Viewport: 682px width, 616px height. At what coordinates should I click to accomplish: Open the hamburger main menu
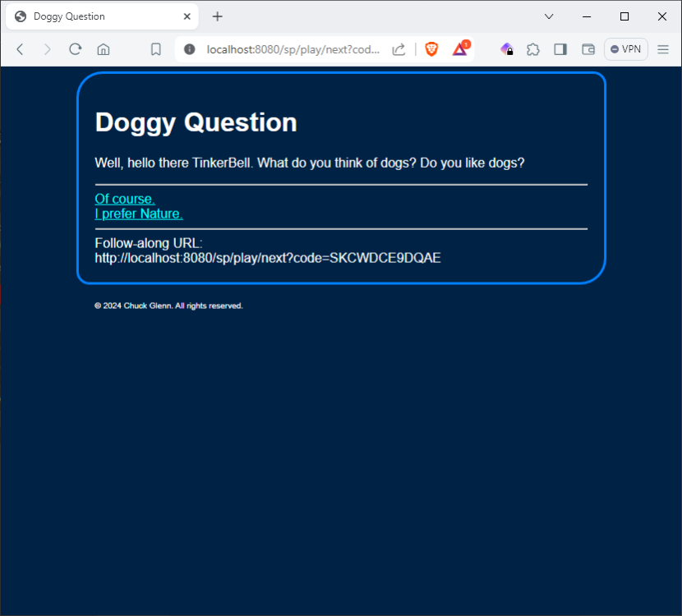pyautogui.click(x=663, y=49)
